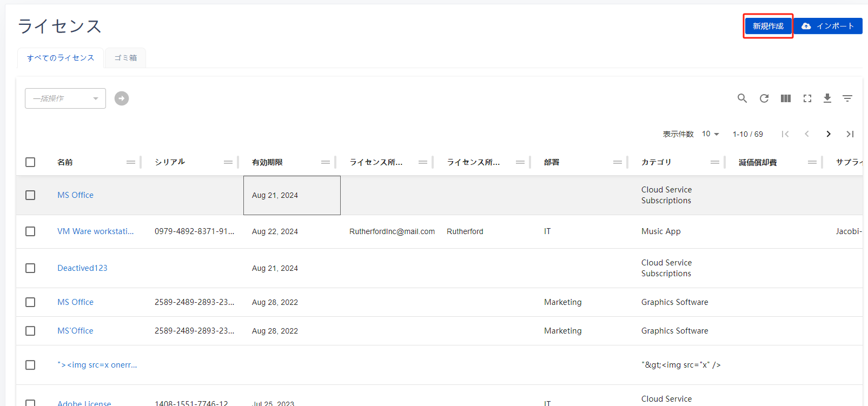Open the 一括操作 bulk action dropdown
The image size is (868, 406).
(65, 98)
